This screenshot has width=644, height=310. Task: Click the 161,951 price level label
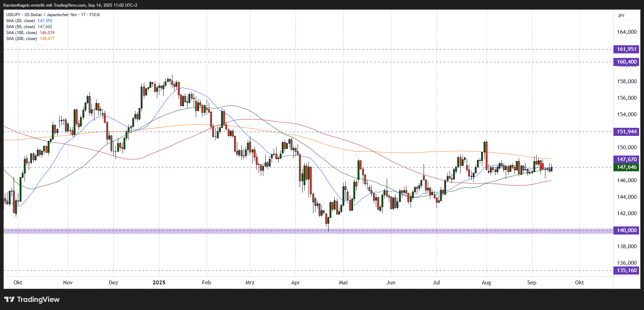pos(626,49)
